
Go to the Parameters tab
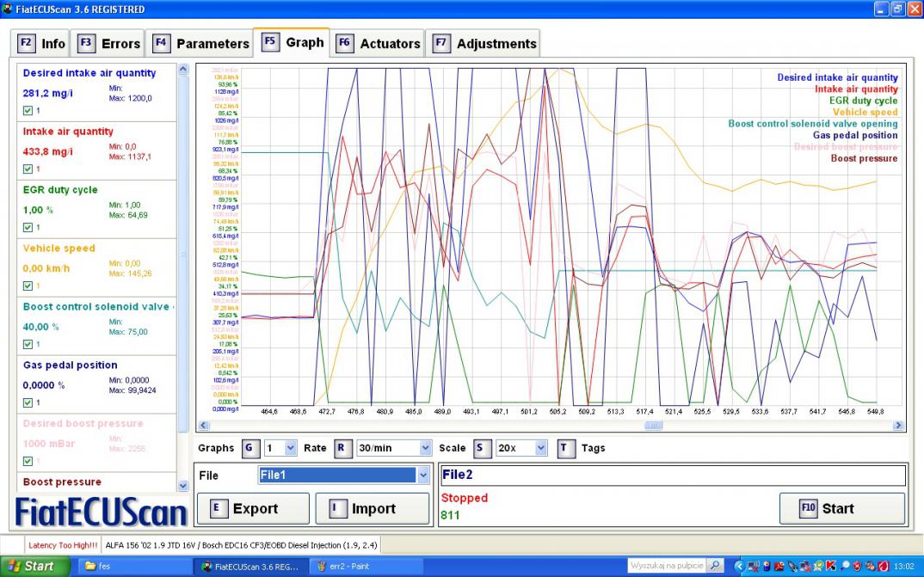pos(200,44)
